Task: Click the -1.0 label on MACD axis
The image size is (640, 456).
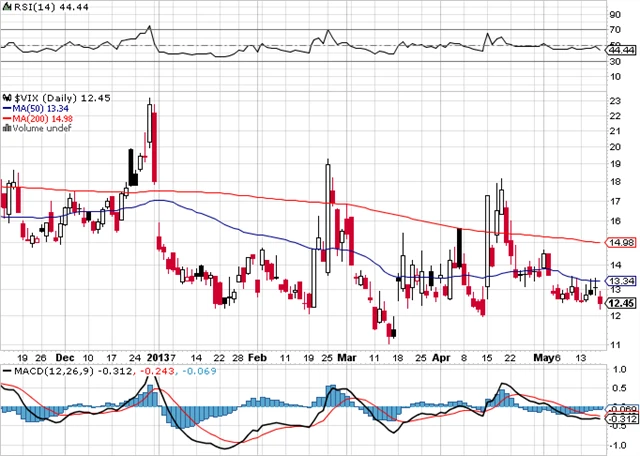Action: coord(618,445)
